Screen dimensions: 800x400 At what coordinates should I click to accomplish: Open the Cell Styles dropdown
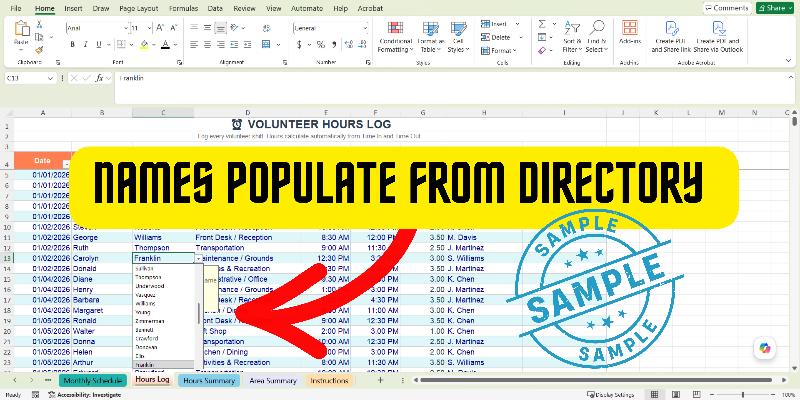[x=458, y=37]
